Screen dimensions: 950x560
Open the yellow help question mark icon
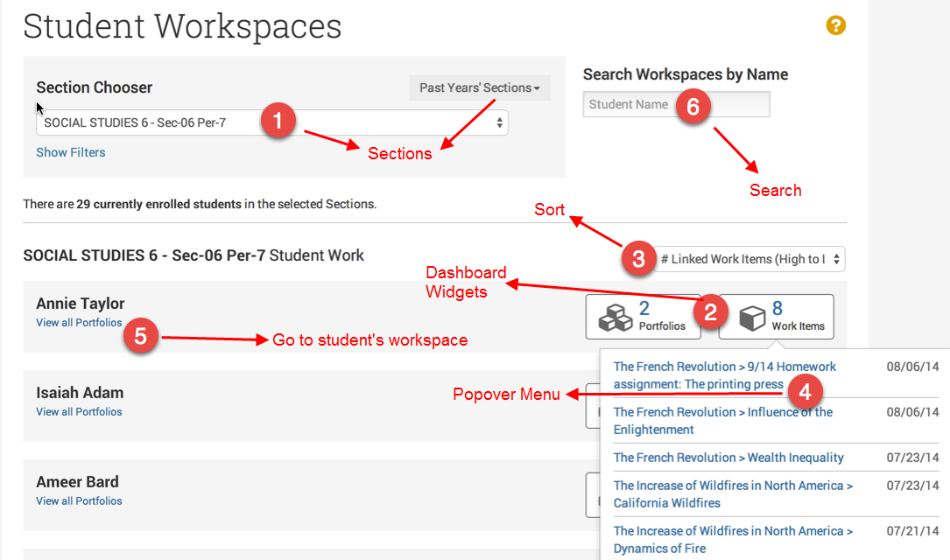836,26
